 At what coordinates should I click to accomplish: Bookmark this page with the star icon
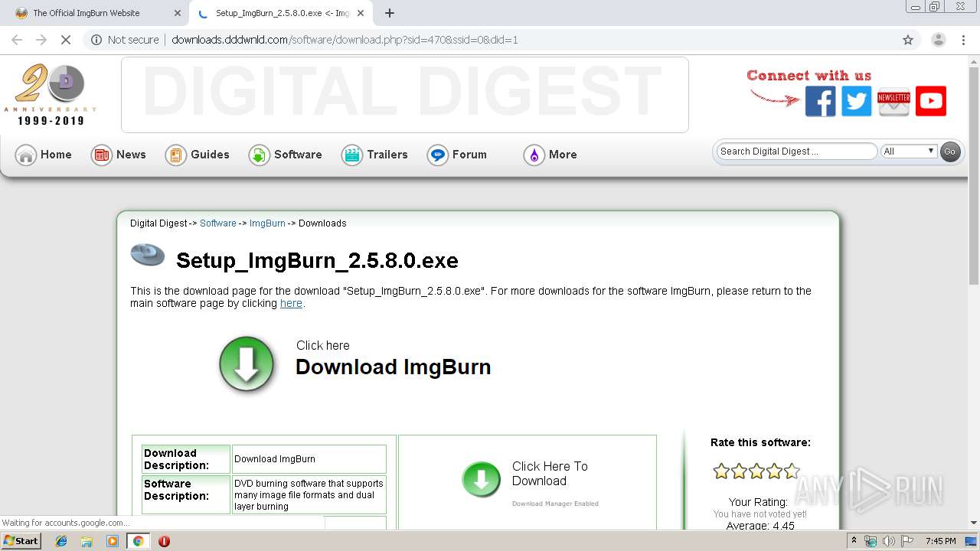tap(908, 40)
